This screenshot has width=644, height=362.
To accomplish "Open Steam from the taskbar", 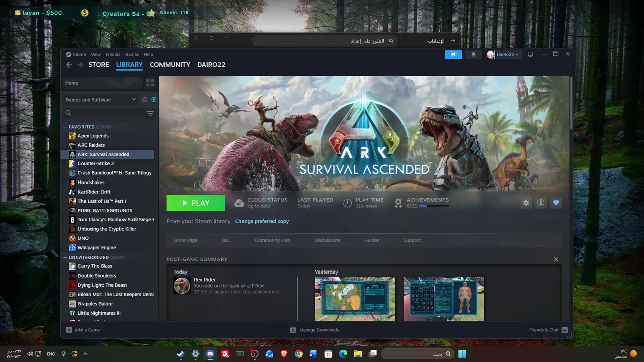I will tap(181, 354).
